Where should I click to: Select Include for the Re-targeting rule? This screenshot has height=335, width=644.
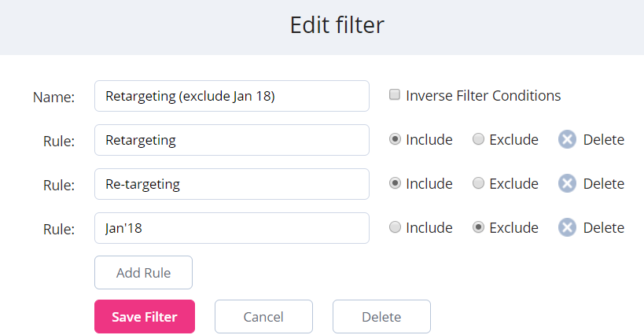[395, 184]
